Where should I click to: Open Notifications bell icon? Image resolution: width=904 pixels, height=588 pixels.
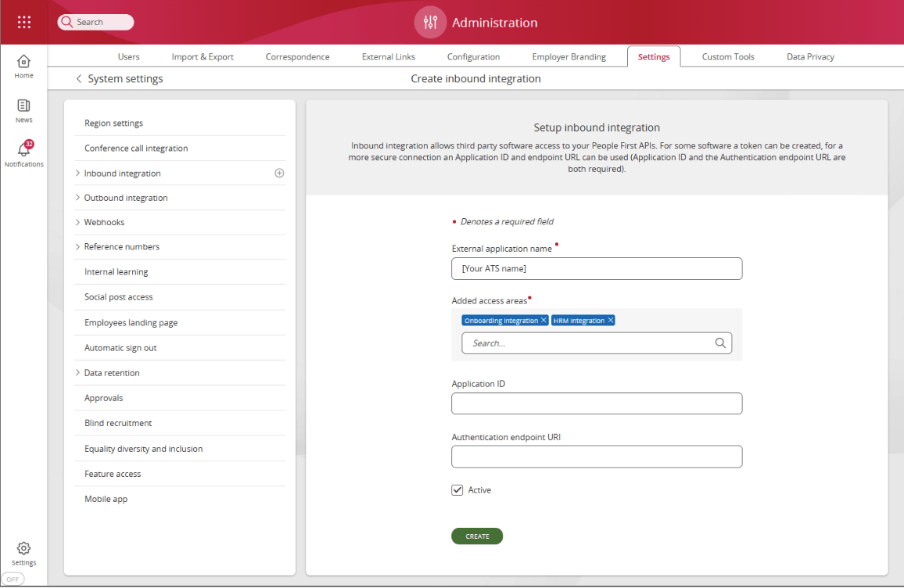(24, 152)
